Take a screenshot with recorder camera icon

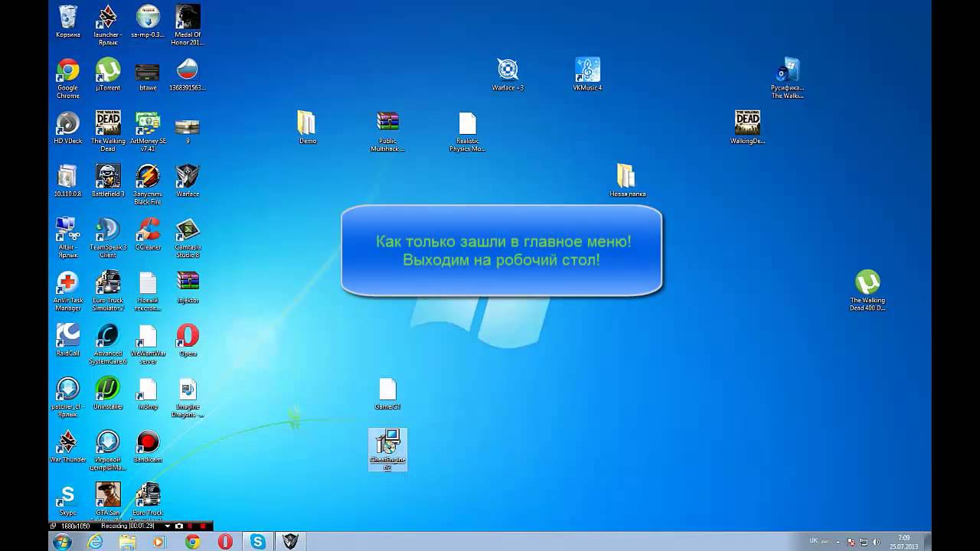pyautogui.click(x=179, y=526)
